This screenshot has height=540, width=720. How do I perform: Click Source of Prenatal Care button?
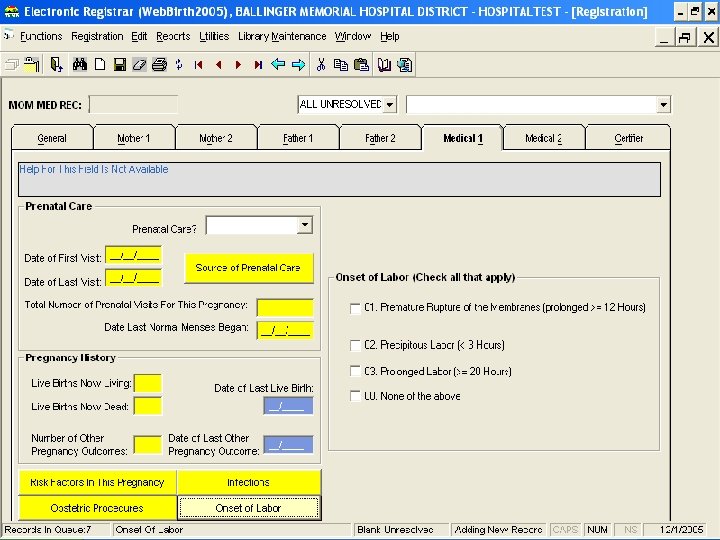tap(248, 268)
